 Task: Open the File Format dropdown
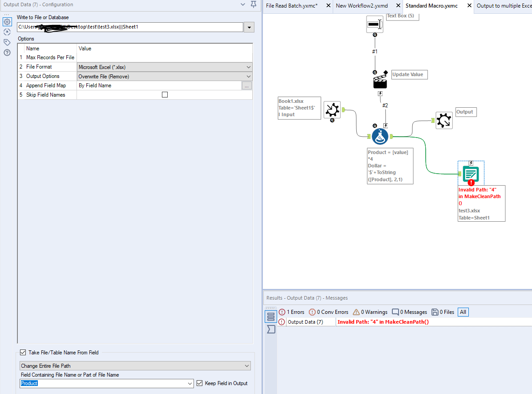coord(165,67)
